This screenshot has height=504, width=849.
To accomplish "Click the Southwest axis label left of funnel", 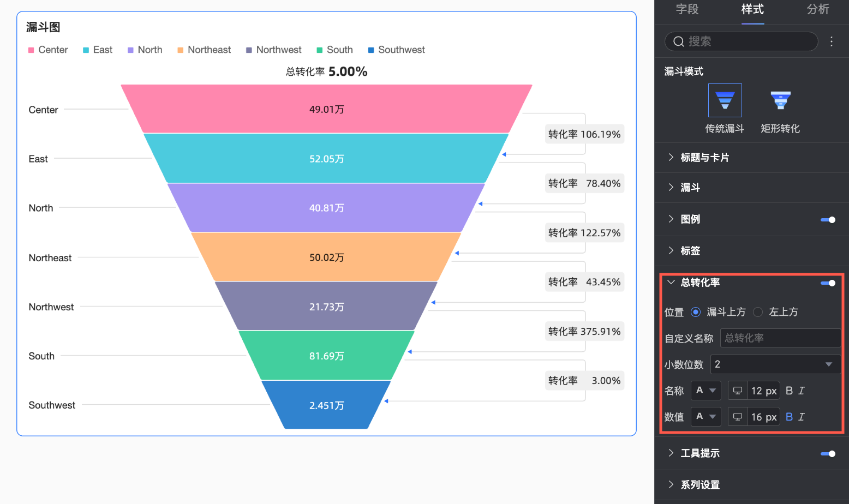I will 52,405.
